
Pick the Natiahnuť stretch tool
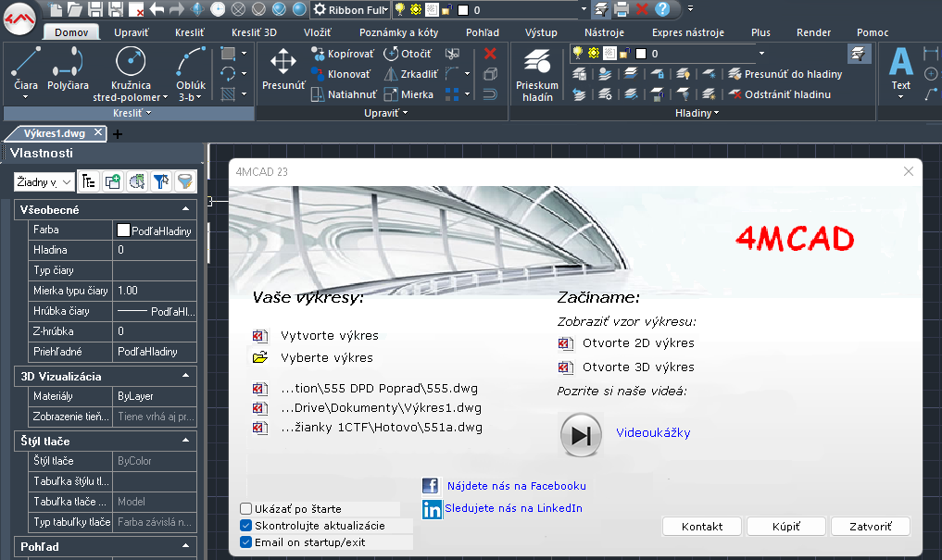click(x=344, y=94)
